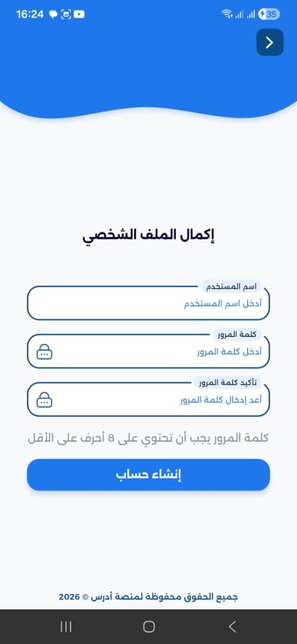Tap the اسم المستخدم floating label
The height and width of the screenshot is (644, 297).
coord(231,286)
